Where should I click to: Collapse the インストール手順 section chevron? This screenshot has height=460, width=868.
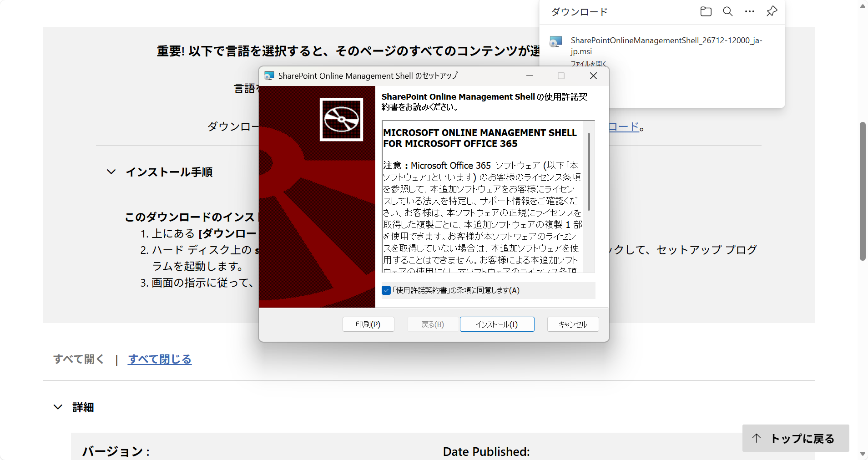point(111,172)
